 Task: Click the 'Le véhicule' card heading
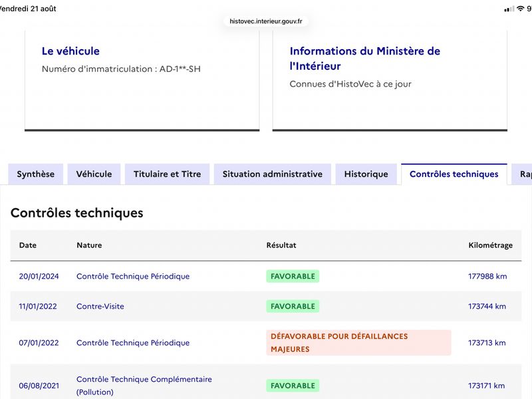tap(70, 51)
